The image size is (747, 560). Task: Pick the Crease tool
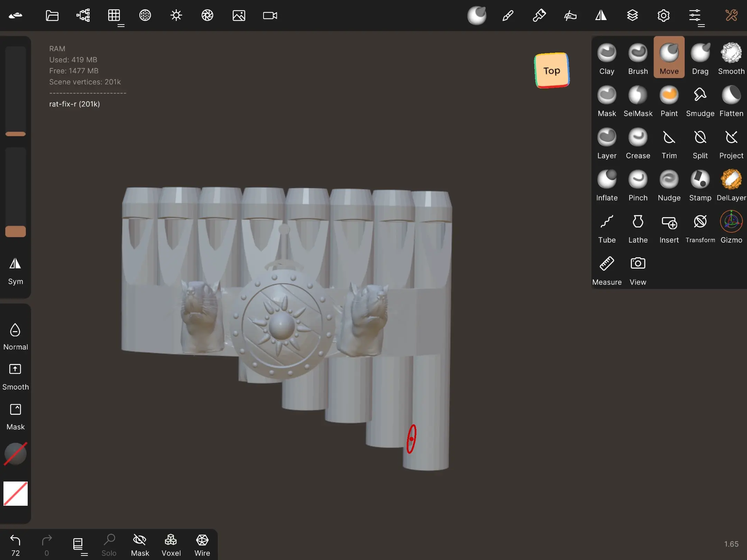pyautogui.click(x=638, y=143)
